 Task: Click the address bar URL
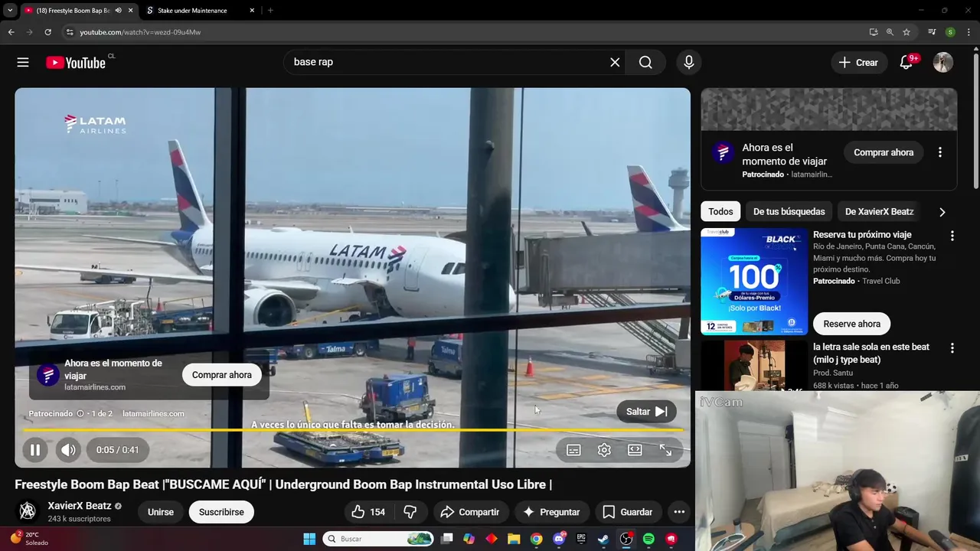point(140,32)
